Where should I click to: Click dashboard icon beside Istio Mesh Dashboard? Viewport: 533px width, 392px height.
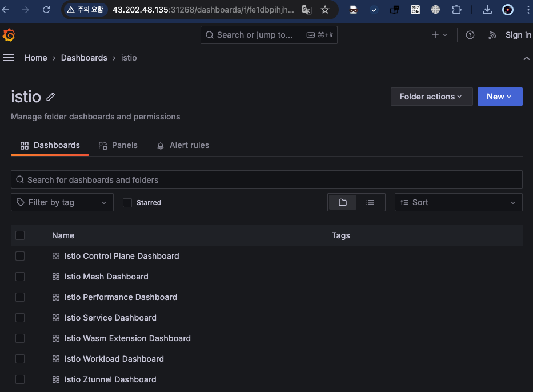[x=56, y=277]
